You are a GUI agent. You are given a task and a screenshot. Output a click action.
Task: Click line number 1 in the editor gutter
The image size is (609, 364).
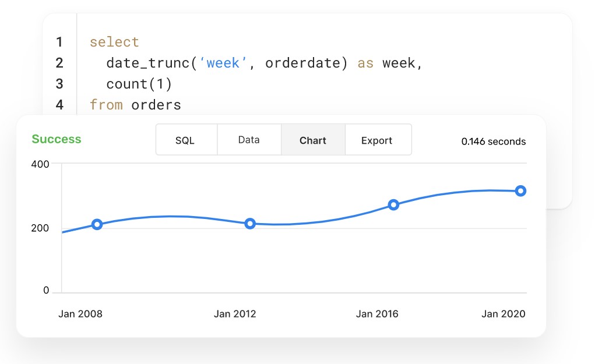59,42
